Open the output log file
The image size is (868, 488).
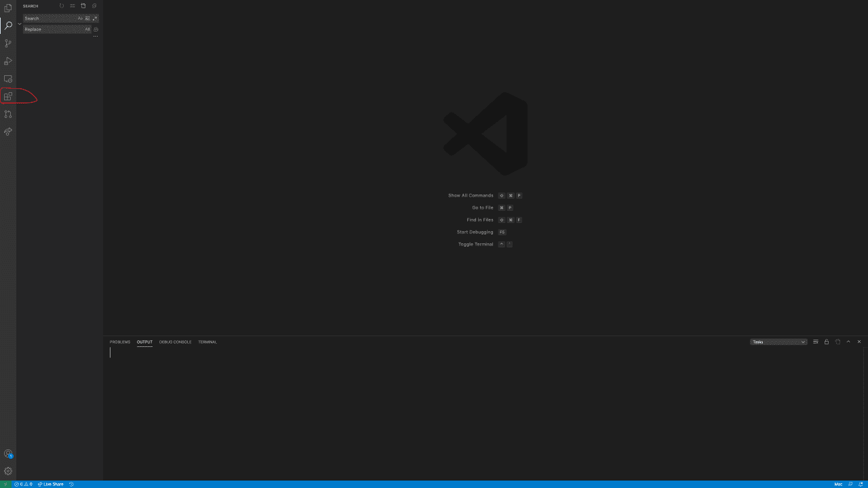[x=837, y=342]
